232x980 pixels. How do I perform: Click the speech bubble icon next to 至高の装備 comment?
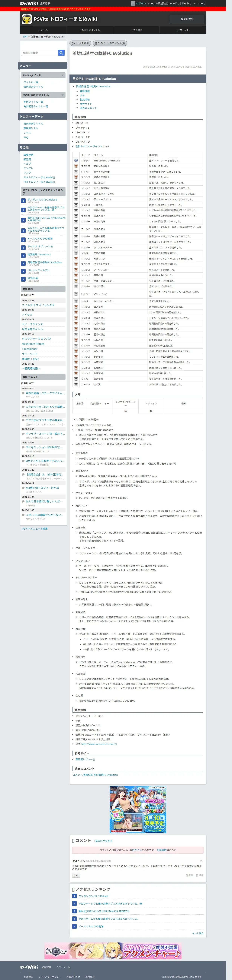point(23,393)
